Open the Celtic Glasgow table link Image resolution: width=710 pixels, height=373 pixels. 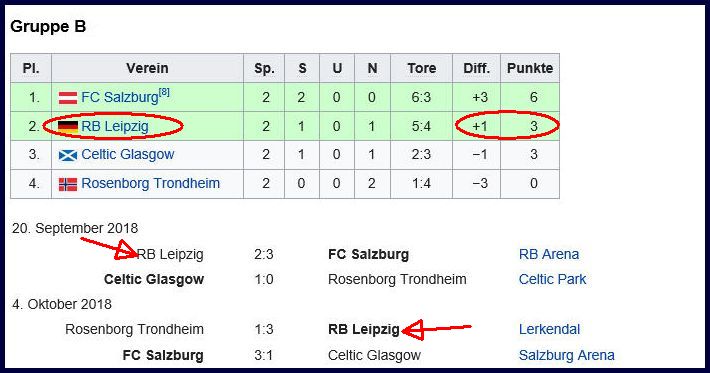128,154
